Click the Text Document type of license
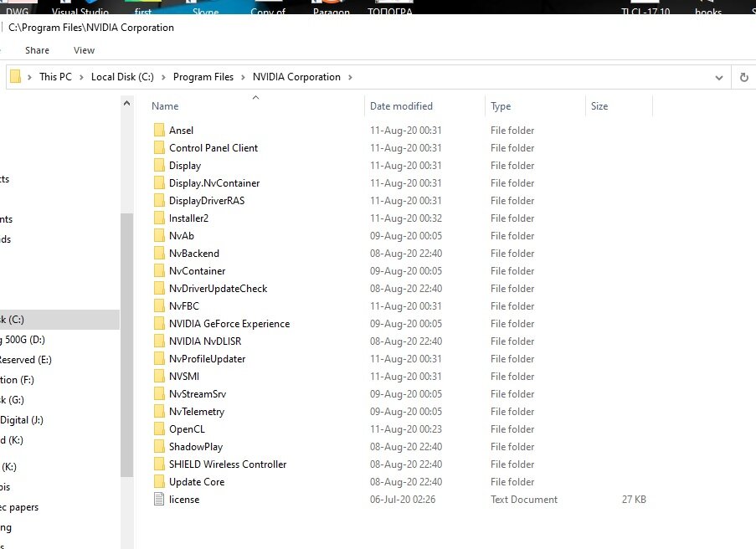Viewport: 756px width, 549px height. [x=523, y=500]
